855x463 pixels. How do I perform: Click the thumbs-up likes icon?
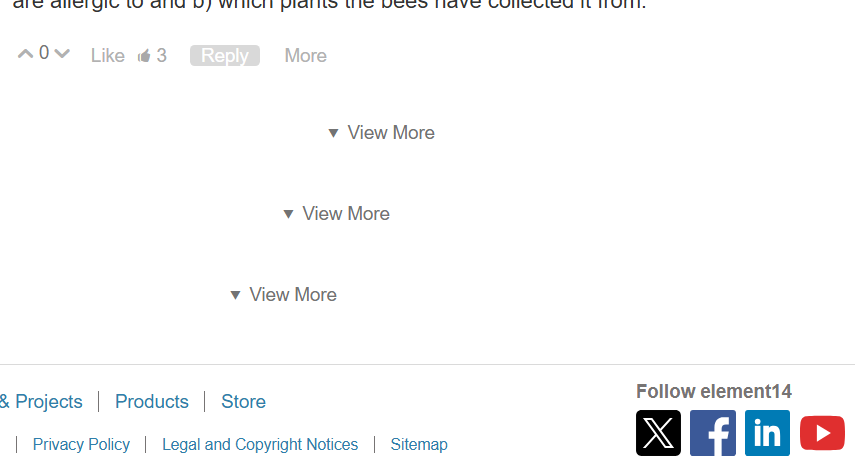[x=144, y=56]
